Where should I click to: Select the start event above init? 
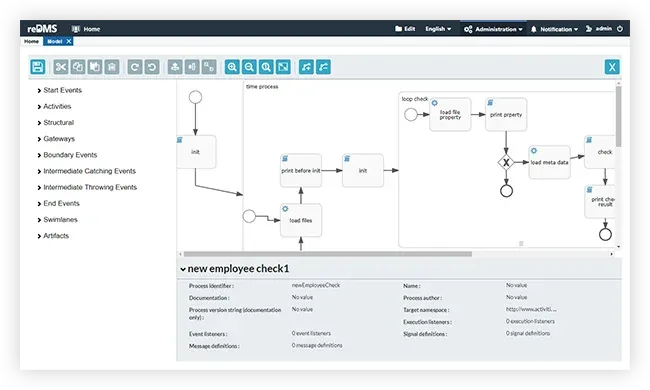(x=195, y=97)
